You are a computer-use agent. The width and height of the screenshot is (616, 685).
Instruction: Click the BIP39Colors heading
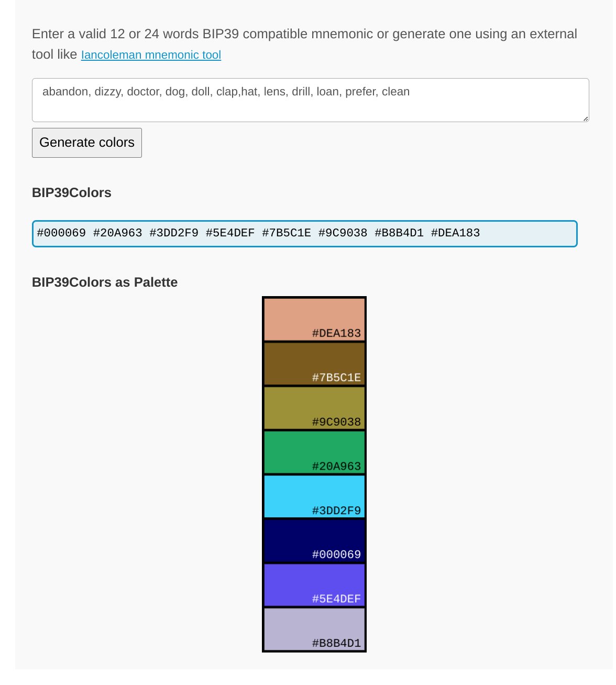tap(72, 193)
